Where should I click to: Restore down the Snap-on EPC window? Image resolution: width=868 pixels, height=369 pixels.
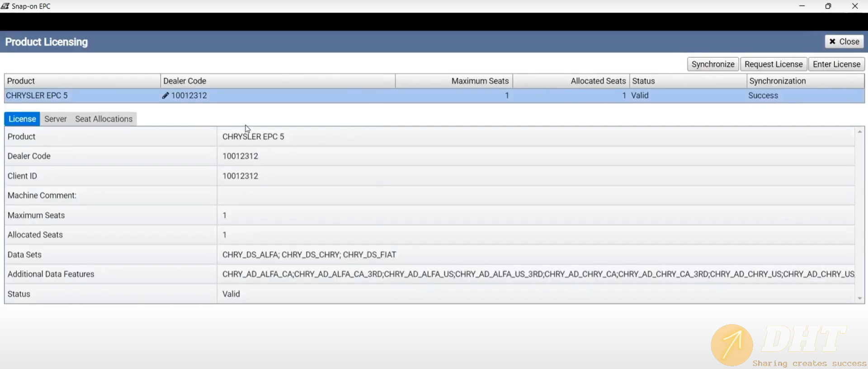(x=828, y=6)
